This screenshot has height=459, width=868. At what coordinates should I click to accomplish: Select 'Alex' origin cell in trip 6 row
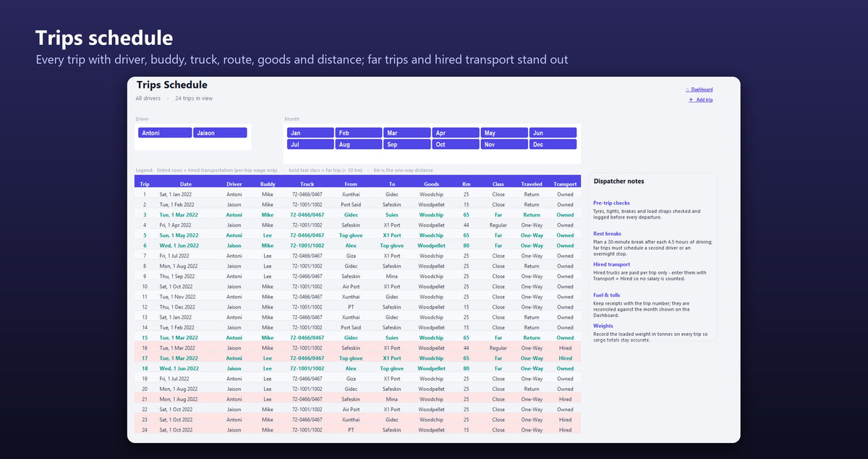(351, 245)
